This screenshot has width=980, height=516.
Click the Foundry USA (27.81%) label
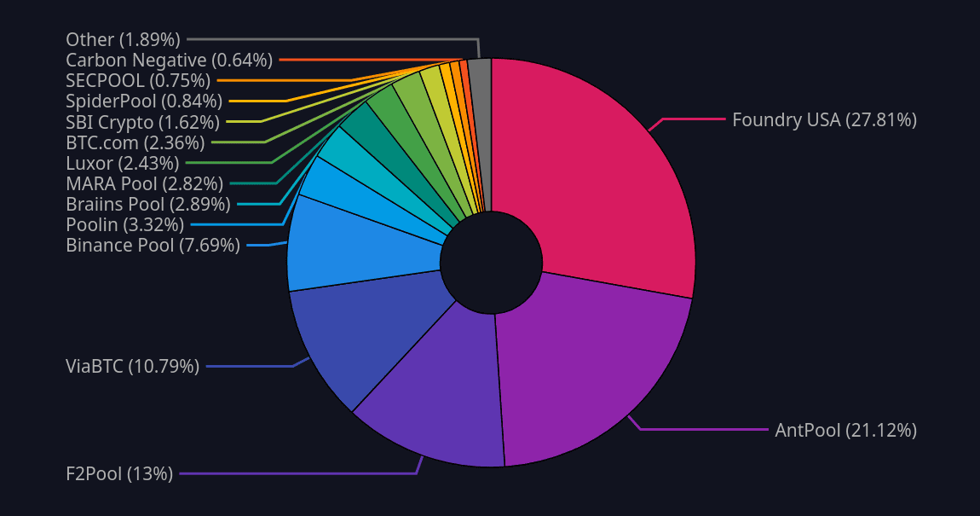(824, 119)
